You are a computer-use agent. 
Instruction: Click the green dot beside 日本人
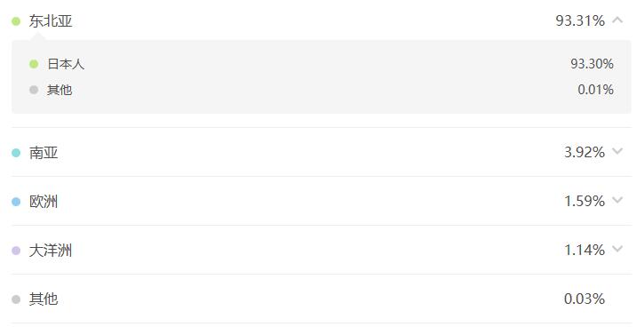point(34,64)
